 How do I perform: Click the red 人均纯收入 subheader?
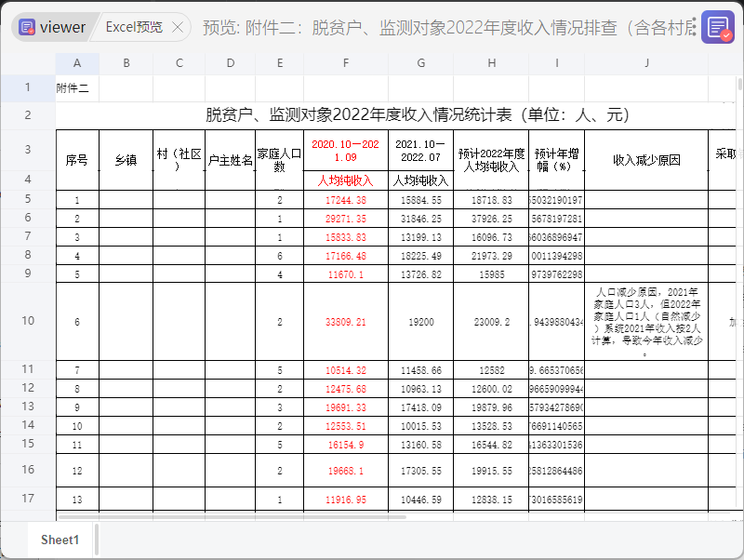tap(346, 180)
